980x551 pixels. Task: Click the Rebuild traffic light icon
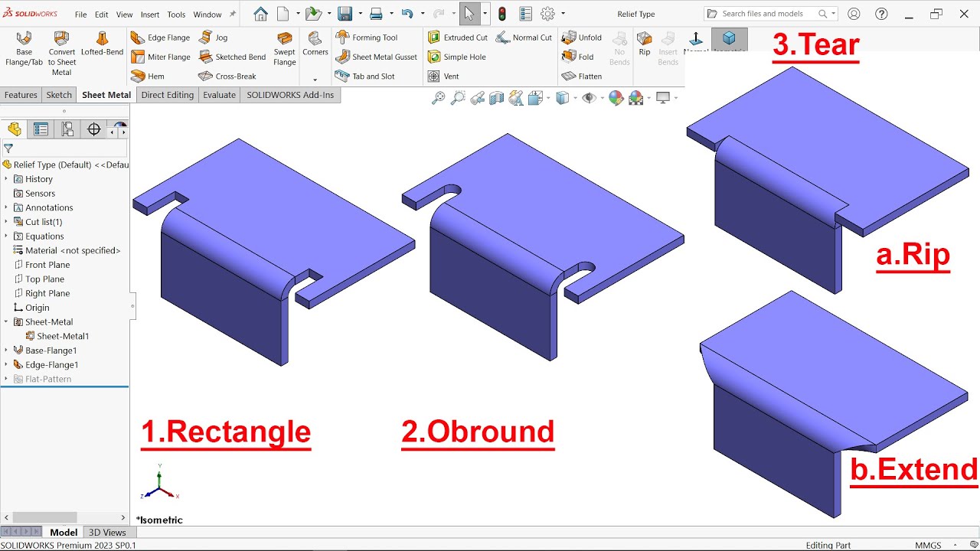(502, 14)
